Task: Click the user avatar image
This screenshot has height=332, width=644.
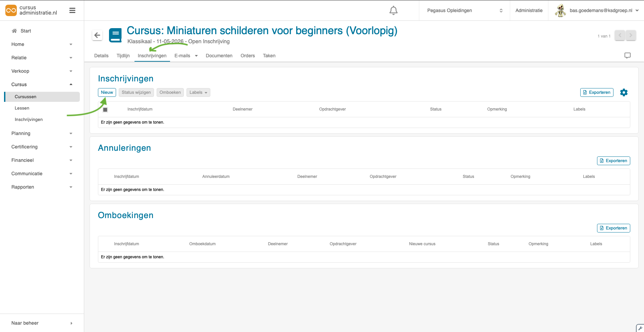Action: coord(560,10)
